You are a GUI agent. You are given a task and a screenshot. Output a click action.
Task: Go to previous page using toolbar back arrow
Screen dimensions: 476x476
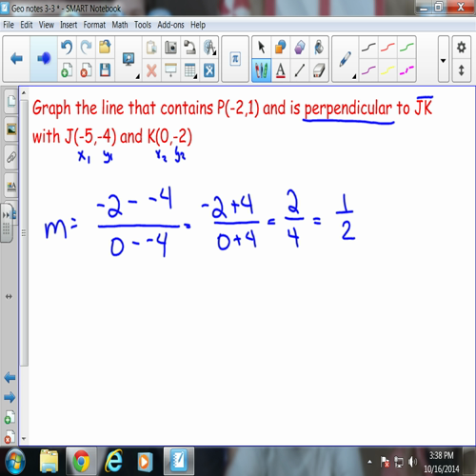pos(16,59)
